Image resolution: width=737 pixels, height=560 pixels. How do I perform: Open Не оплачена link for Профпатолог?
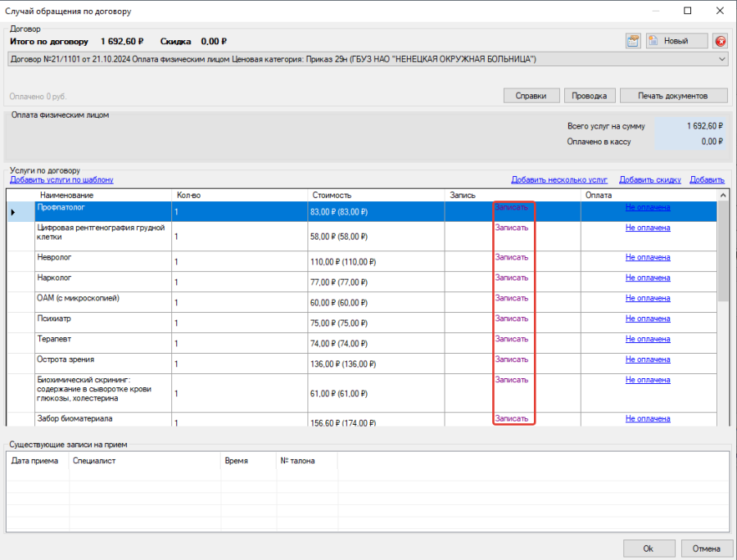pyautogui.click(x=648, y=207)
